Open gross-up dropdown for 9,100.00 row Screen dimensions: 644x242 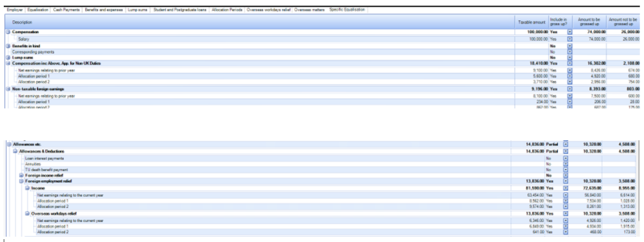(570, 70)
